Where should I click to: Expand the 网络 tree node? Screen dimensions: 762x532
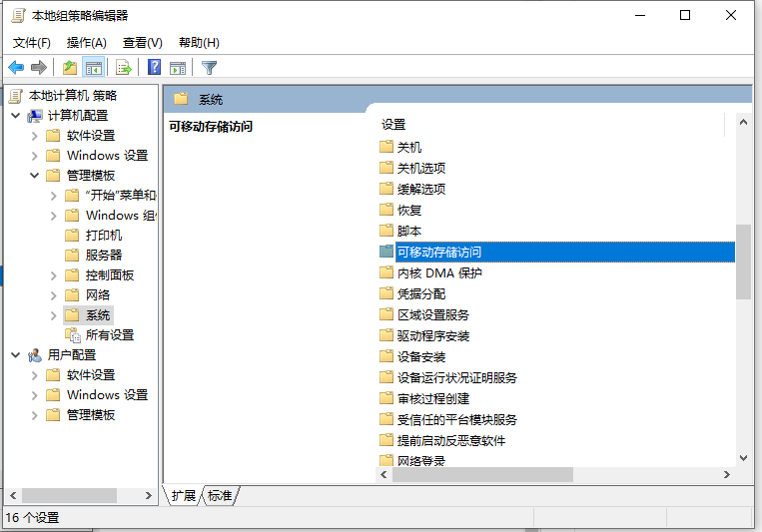(x=54, y=295)
